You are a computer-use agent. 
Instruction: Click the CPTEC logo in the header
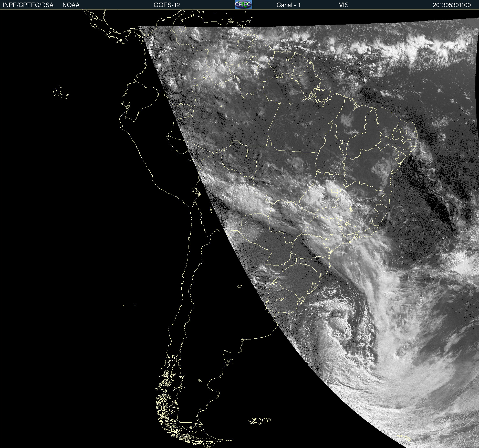point(243,5)
